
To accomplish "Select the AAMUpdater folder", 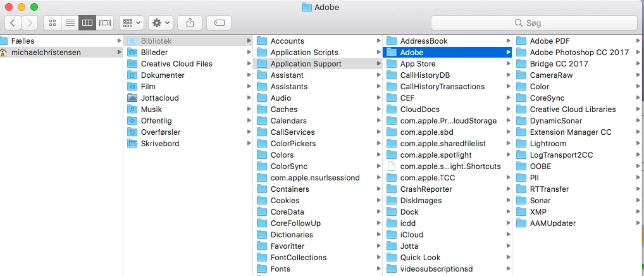I will pos(578,223).
